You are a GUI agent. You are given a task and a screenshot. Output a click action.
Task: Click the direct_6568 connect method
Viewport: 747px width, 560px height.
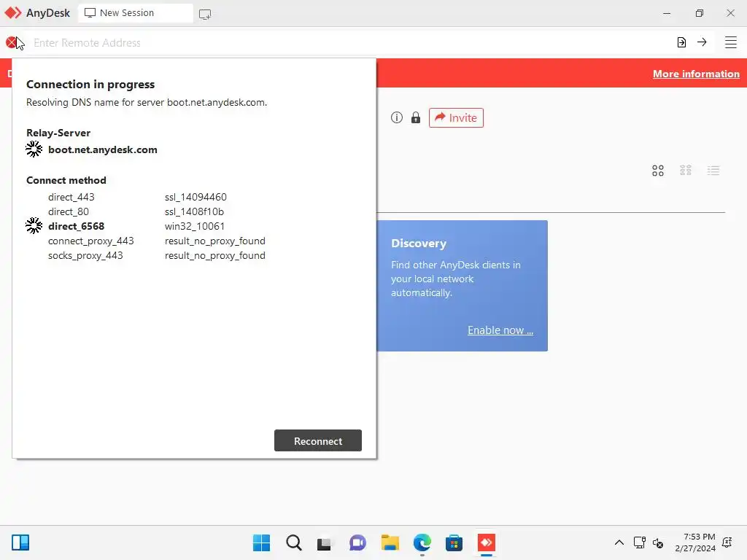click(x=76, y=226)
